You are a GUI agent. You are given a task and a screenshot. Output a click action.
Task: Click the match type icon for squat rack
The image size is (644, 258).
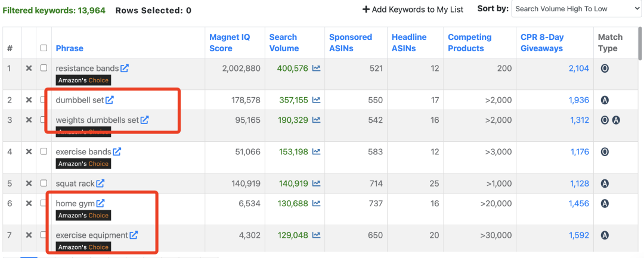pos(605,184)
